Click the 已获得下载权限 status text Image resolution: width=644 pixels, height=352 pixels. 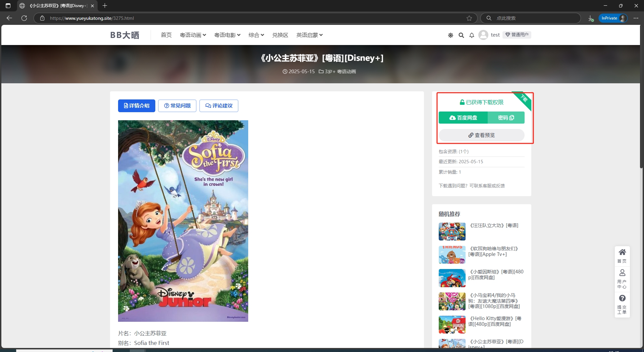click(482, 102)
